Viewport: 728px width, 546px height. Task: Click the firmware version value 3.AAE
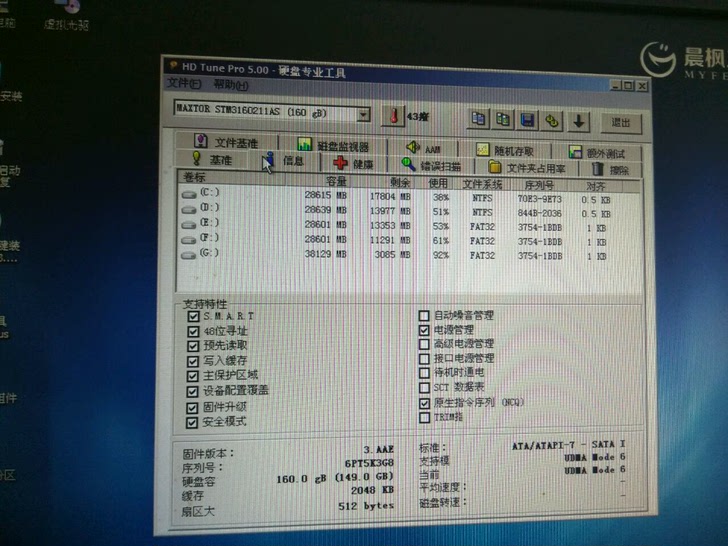pyautogui.click(x=378, y=449)
